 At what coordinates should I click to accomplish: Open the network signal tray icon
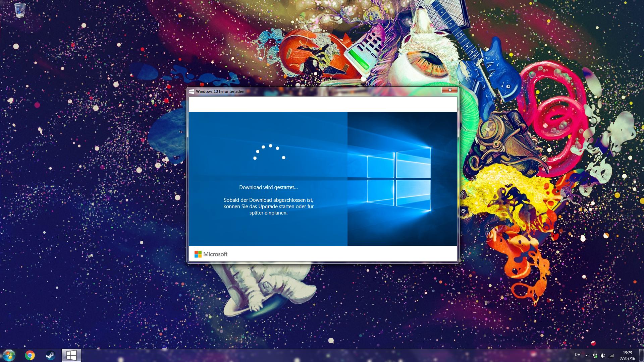pos(611,356)
